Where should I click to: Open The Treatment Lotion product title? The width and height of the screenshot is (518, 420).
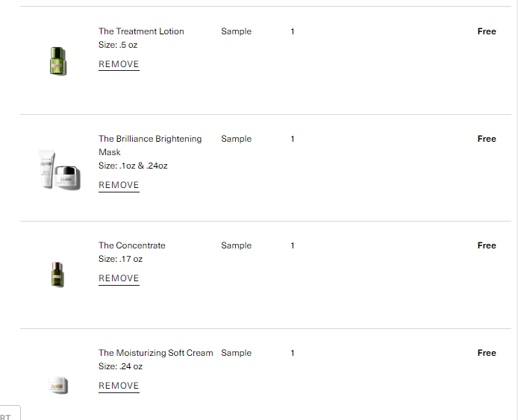click(x=141, y=31)
